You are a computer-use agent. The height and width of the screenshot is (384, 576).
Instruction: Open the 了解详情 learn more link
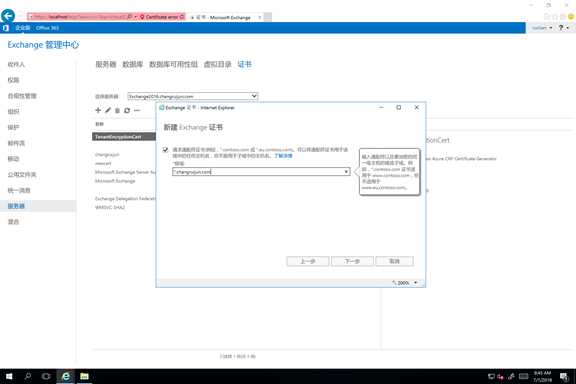283,156
